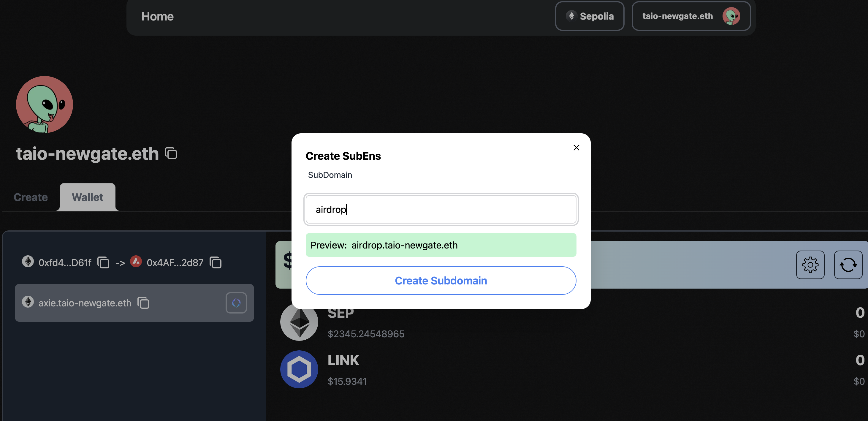Close the Create SubEns dialog
The image size is (868, 421).
click(576, 148)
